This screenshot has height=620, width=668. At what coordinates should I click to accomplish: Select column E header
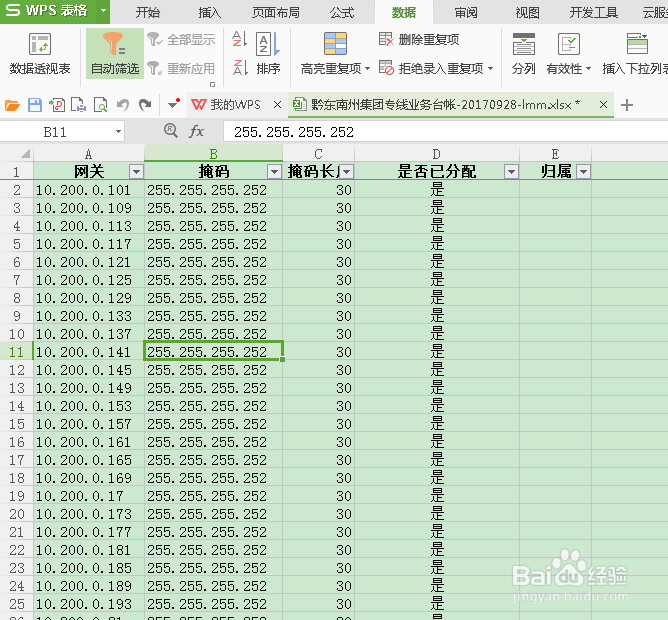pyautogui.click(x=555, y=153)
